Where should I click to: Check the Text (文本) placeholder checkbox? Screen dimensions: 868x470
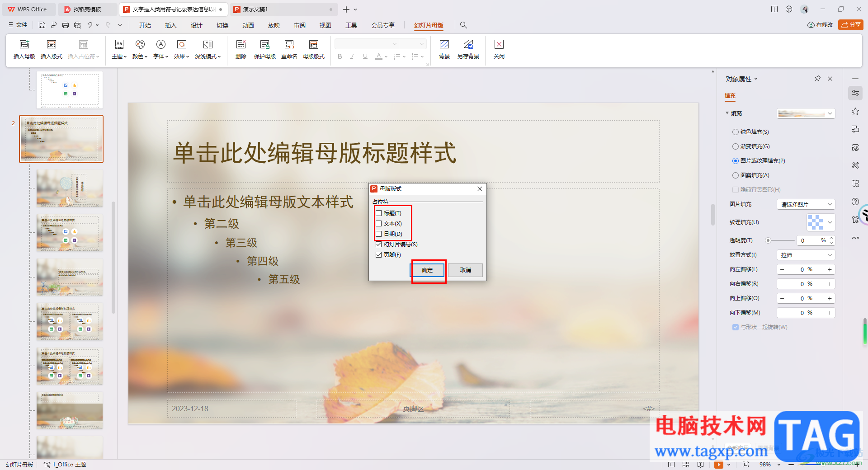coord(379,224)
